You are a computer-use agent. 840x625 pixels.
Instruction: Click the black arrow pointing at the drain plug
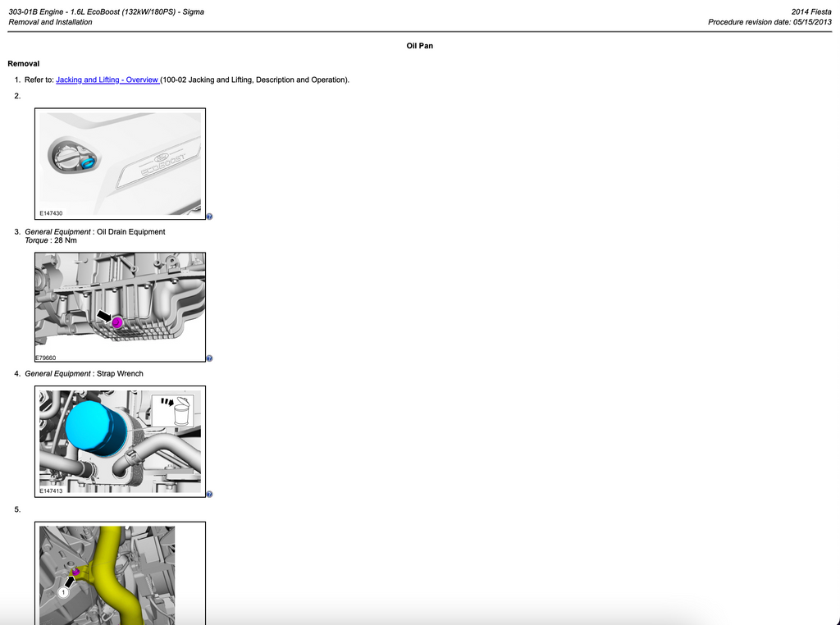pos(104,316)
